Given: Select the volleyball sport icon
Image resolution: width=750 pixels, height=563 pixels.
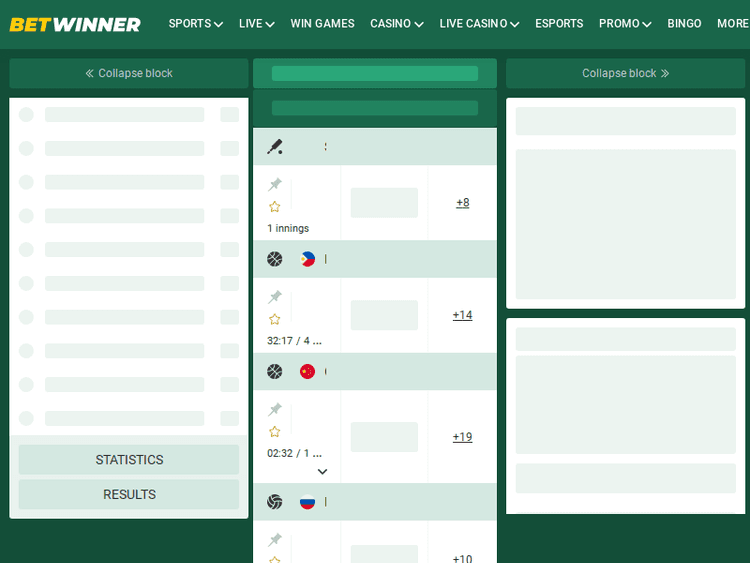Looking at the screenshot, I should tap(275, 502).
